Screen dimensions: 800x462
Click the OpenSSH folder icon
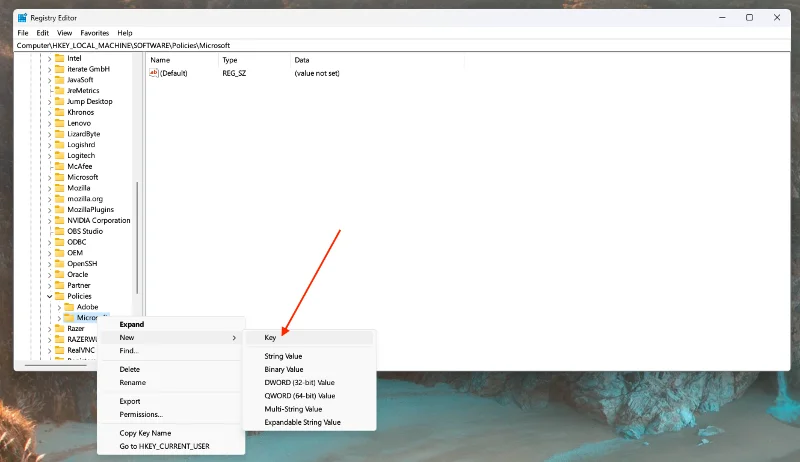[x=60, y=264]
